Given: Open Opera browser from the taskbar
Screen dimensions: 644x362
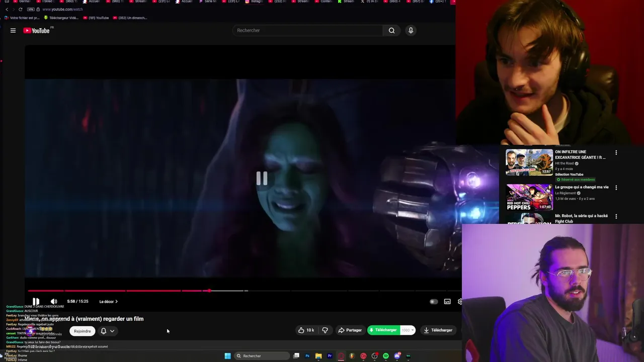Looking at the screenshot, I should tap(341, 356).
